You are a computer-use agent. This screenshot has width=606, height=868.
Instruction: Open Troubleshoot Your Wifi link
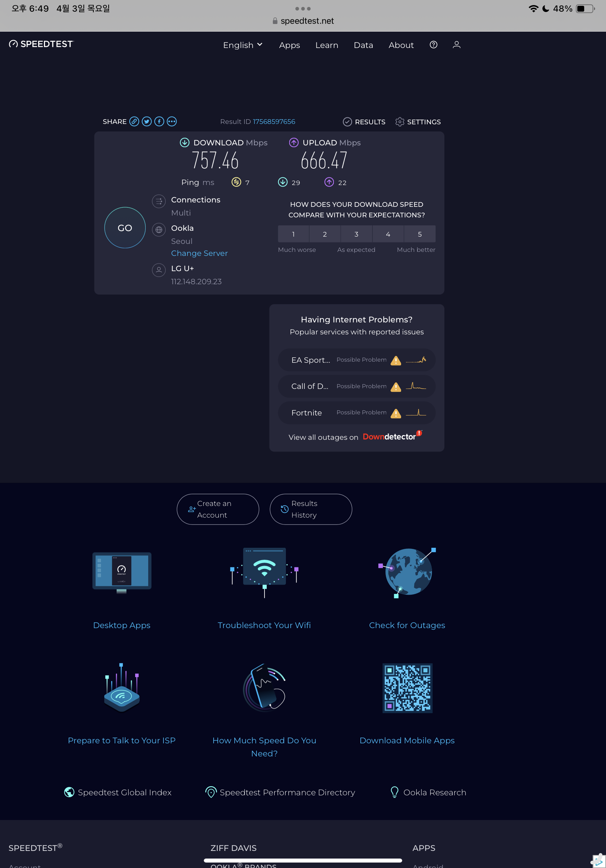coord(264,625)
